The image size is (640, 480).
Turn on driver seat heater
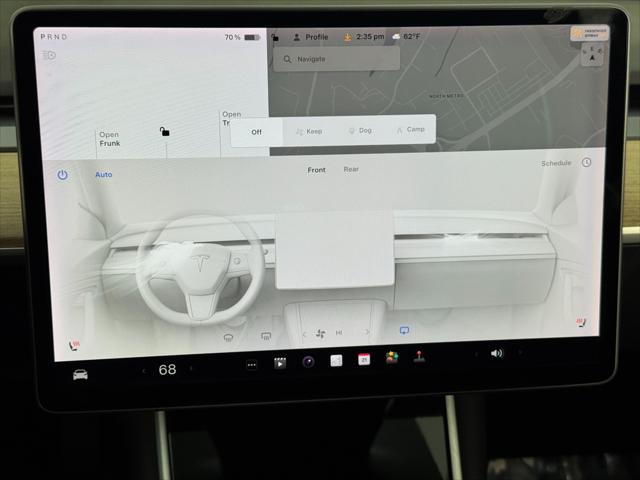click(74, 346)
